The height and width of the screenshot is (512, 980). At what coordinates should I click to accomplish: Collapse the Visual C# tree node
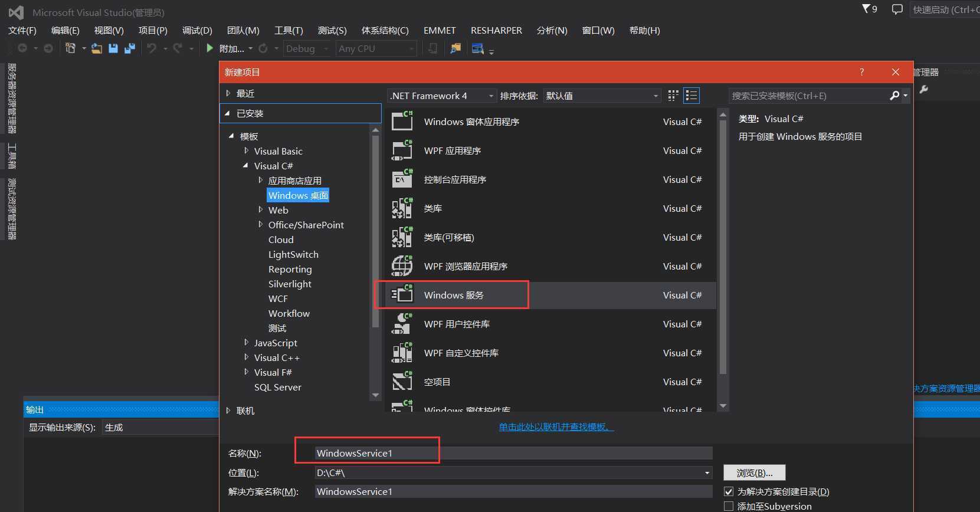(x=246, y=166)
